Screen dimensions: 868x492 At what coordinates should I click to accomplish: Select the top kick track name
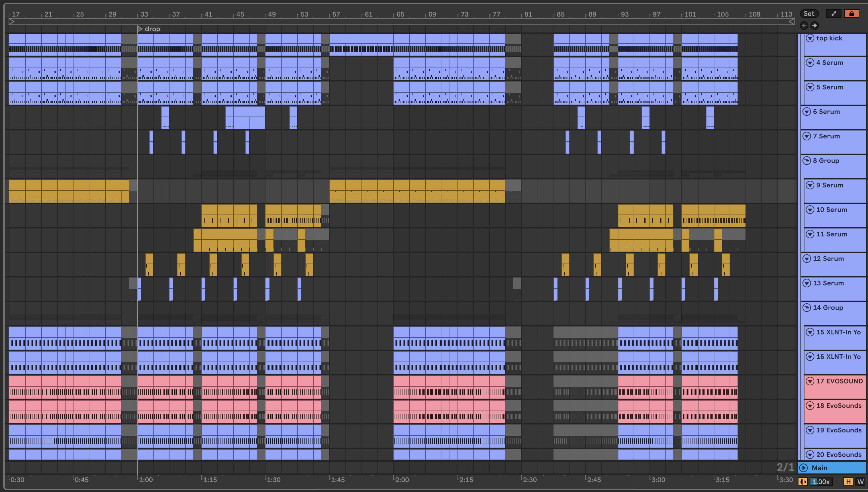pos(829,38)
